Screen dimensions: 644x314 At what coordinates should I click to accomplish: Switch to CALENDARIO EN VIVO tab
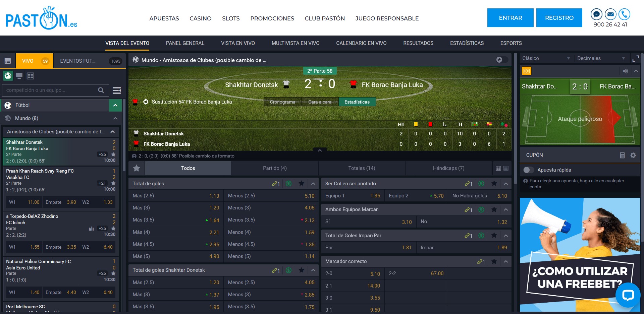click(361, 43)
